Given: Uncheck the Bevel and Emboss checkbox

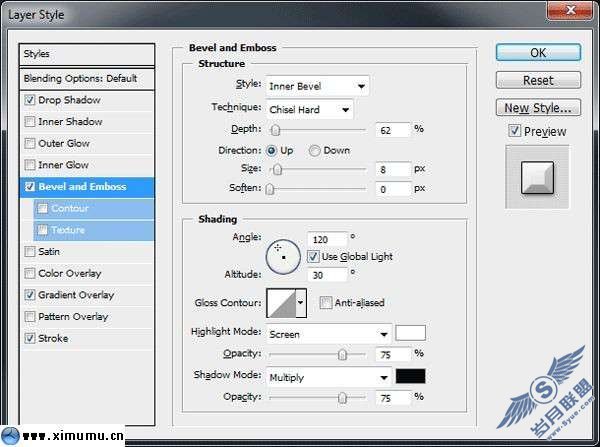Looking at the screenshot, I should click(29, 187).
